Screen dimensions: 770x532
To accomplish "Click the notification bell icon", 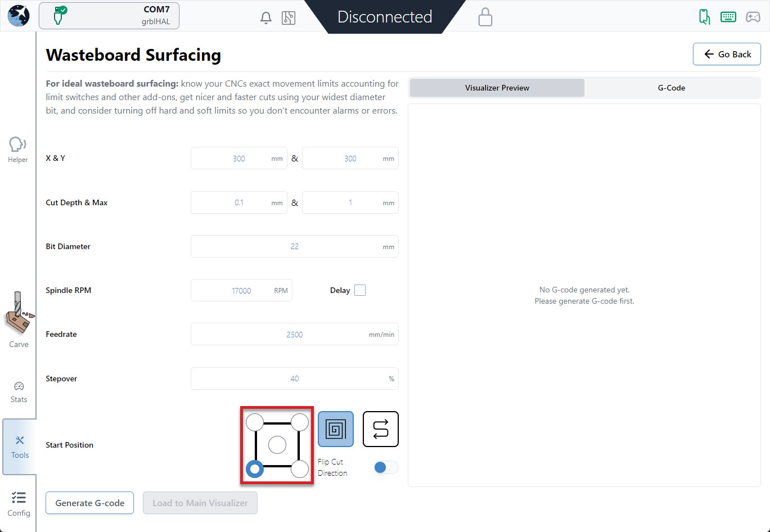I will pyautogui.click(x=266, y=18).
